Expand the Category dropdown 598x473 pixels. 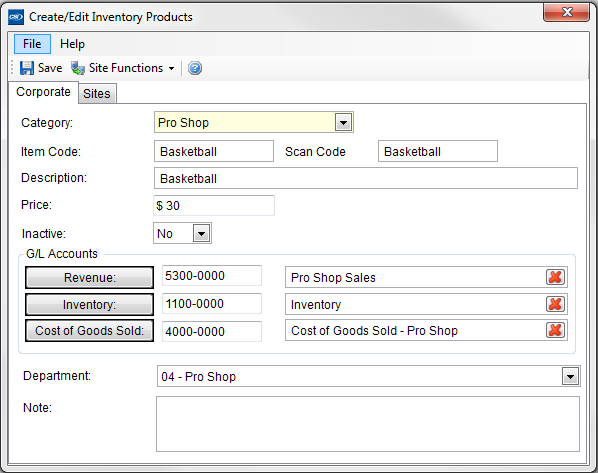[x=343, y=123]
